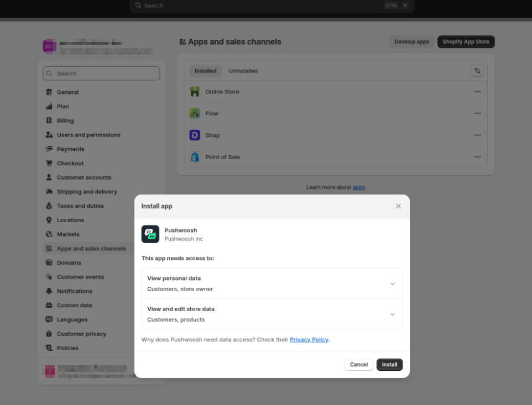Screen dimensions: 532x405
Task: Switch to Installed tab
Action: coord(205,71)
